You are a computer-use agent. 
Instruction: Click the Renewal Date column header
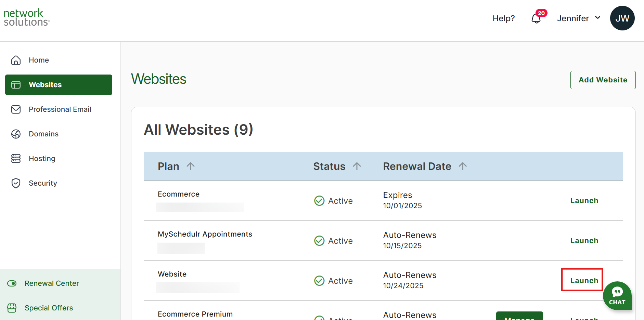tap(417, 166)
